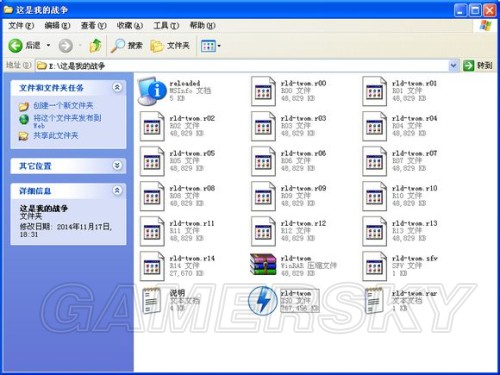The image size is (500, 375).
Task: Open the Back history dropdown arrow
Action: click(48, 45)
